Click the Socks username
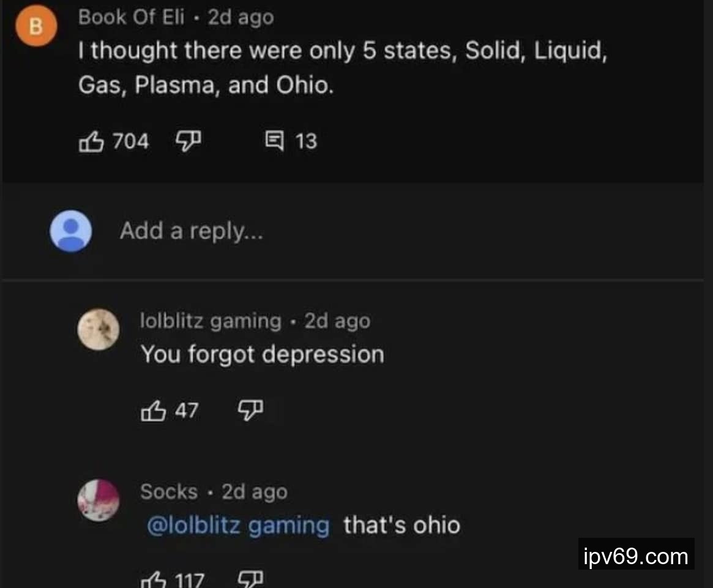 (169, 491)
